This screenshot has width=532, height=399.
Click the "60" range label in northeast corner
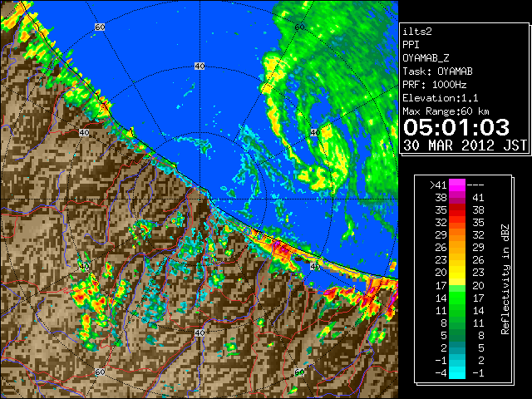point(299,27)
